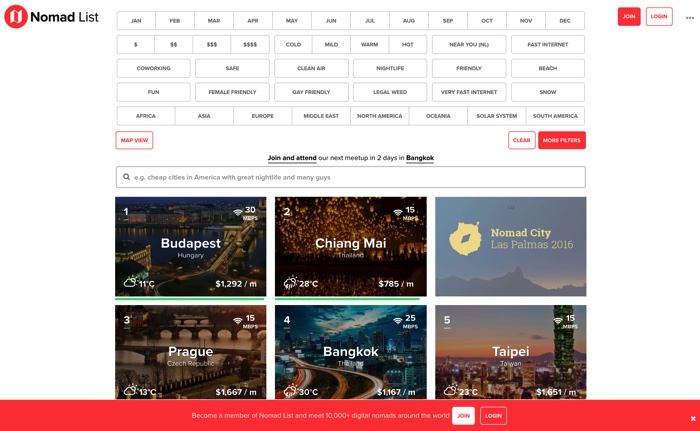Toggle the SAFE filter
Viewport: 700px width, 431px height.
(x=232, y=68)
